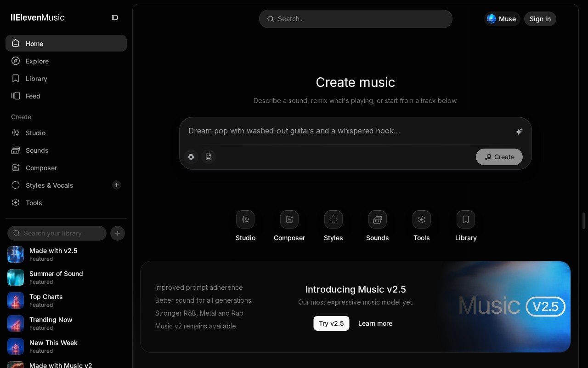Enhance the prompt with the sparkle icon
The image size is (588, 368).
[519, 132]
